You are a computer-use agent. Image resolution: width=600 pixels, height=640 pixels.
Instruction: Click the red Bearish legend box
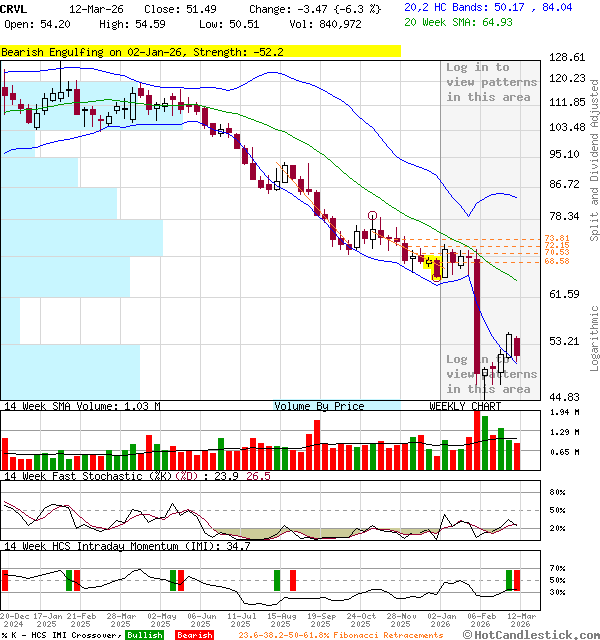click(195, 635)
